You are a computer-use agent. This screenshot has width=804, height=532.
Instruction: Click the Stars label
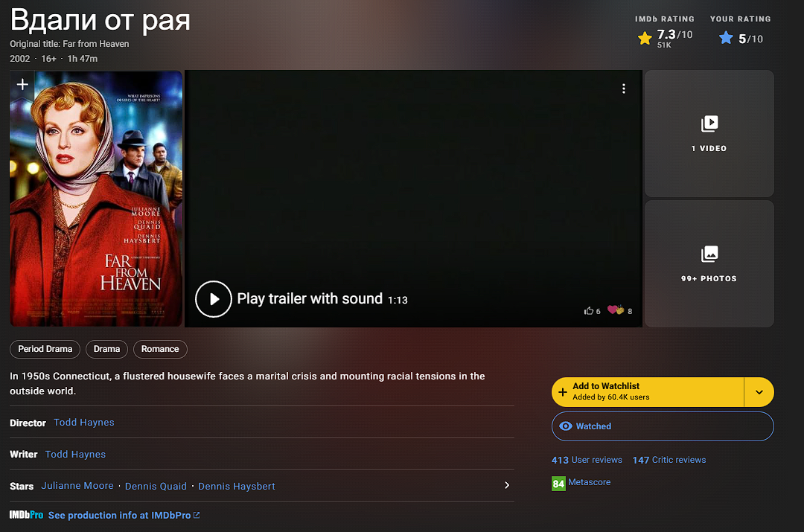pyautogui.click(x=22, y=486)
